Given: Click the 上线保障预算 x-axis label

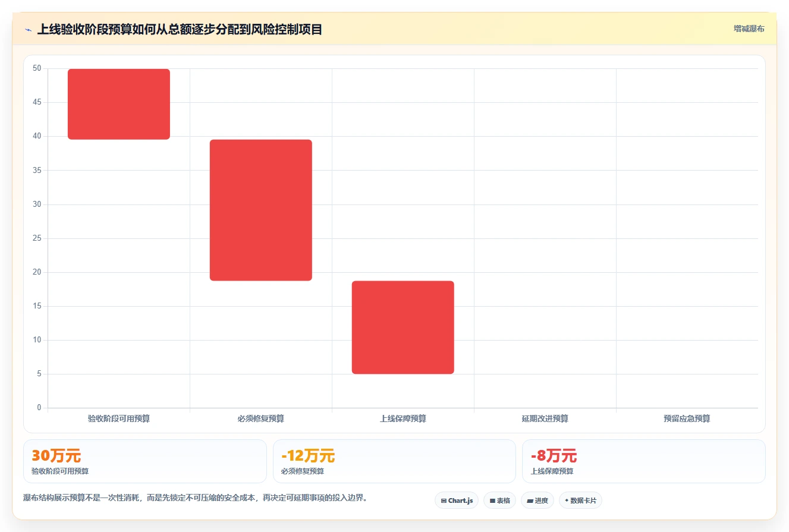Looking at the screenshot, I should coord(403,418).
